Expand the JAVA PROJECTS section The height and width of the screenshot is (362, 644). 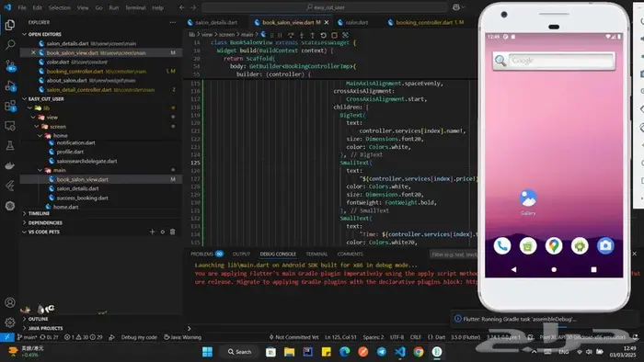[45, 328]
